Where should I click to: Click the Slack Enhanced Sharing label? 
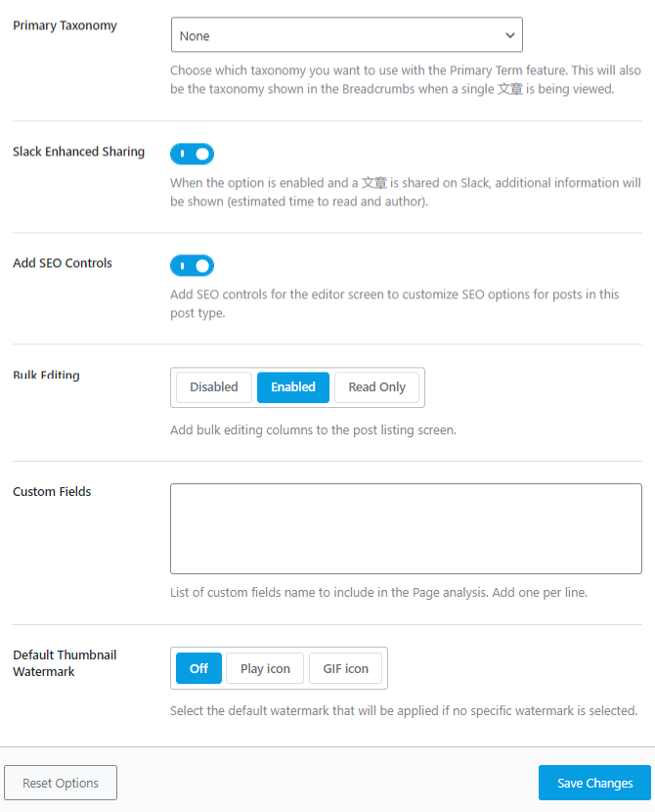click(x=78, y=152)
